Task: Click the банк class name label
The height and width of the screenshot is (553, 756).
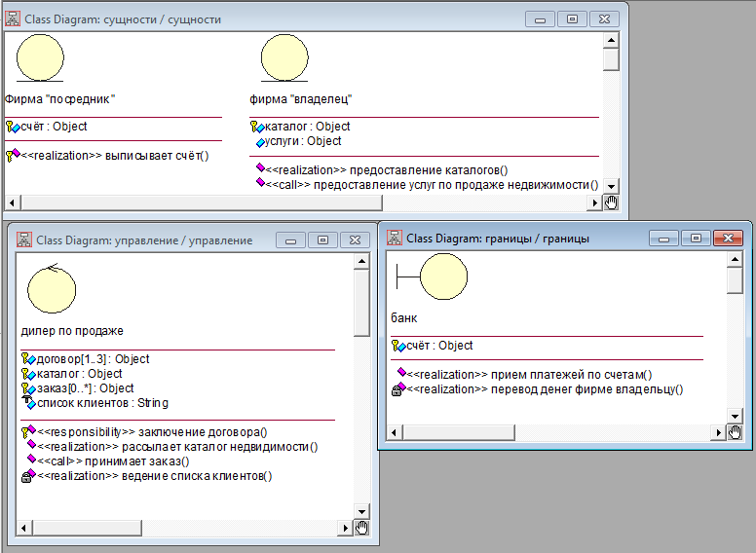Action: [x=404, y=318]
